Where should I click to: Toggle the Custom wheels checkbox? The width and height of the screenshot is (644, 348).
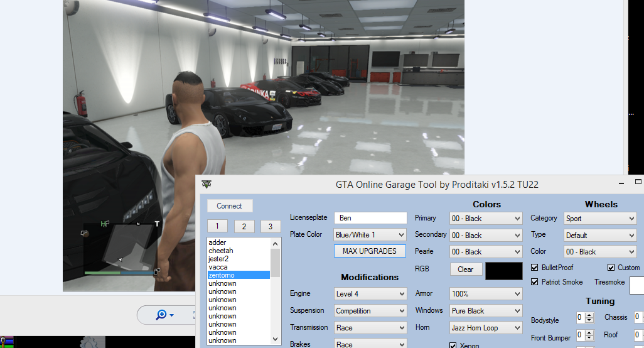point(611,268)
